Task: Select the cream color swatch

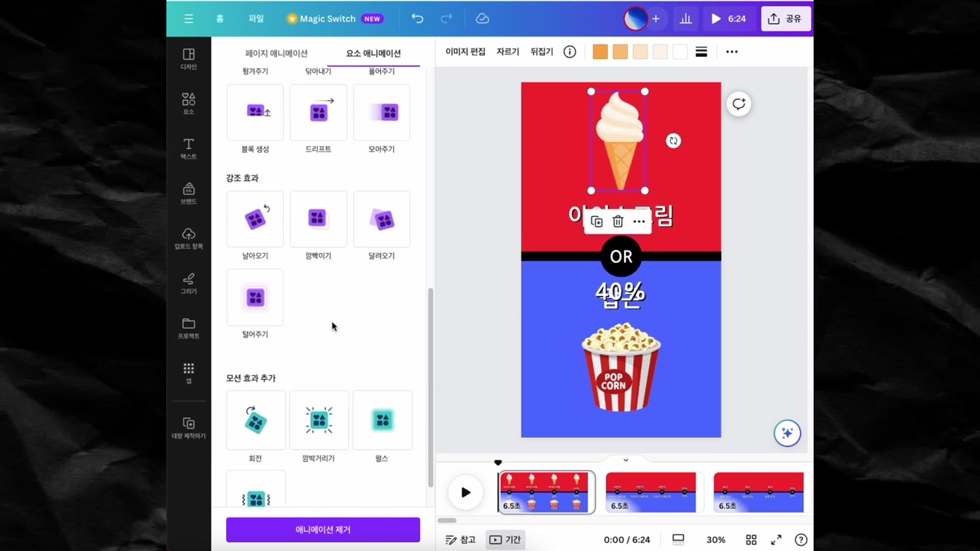Action: coord(660,52)
